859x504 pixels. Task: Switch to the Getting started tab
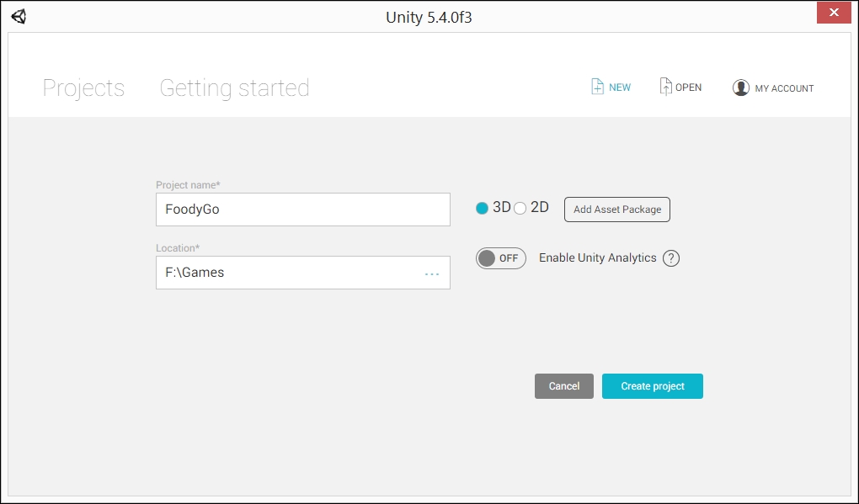(x=234, y=88)
